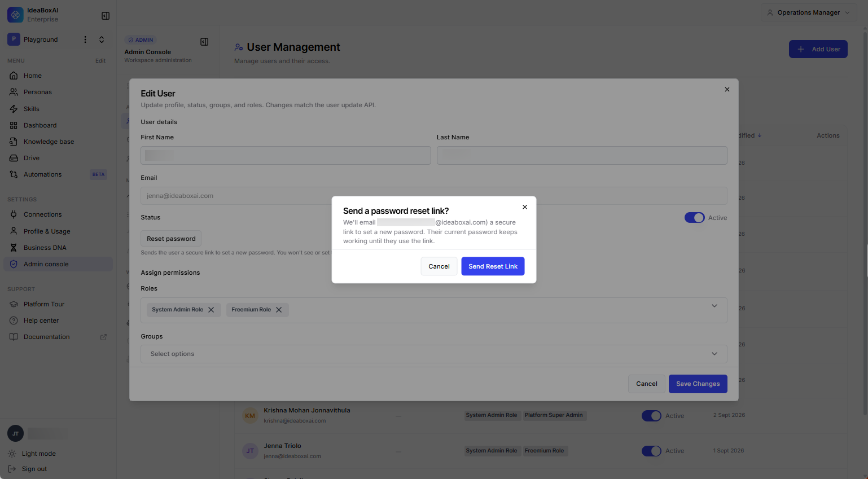Viewport: 868px width, 479px height.
Task: Open Operations Manager account dropdown
Action: [x=809, y=12]
